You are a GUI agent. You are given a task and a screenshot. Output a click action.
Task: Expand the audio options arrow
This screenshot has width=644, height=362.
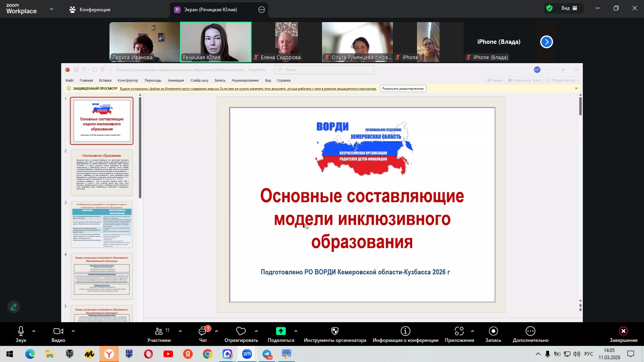[x=34, y=331]
